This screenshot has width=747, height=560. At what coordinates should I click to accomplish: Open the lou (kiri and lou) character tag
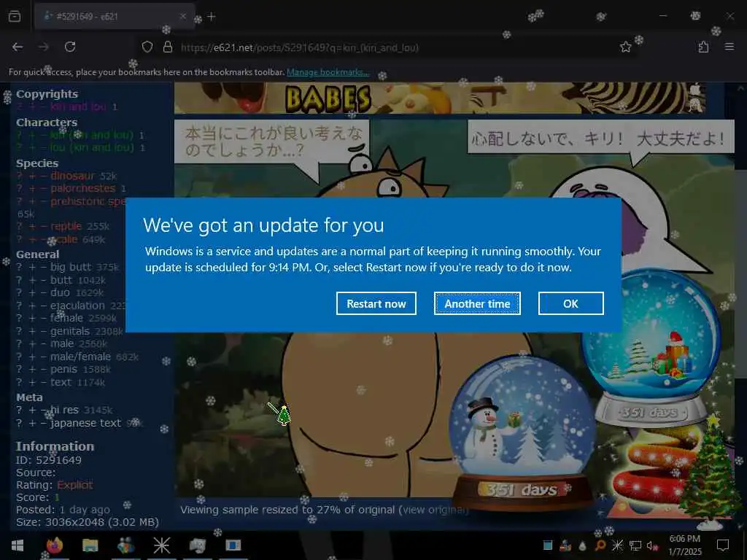(92, 147)
